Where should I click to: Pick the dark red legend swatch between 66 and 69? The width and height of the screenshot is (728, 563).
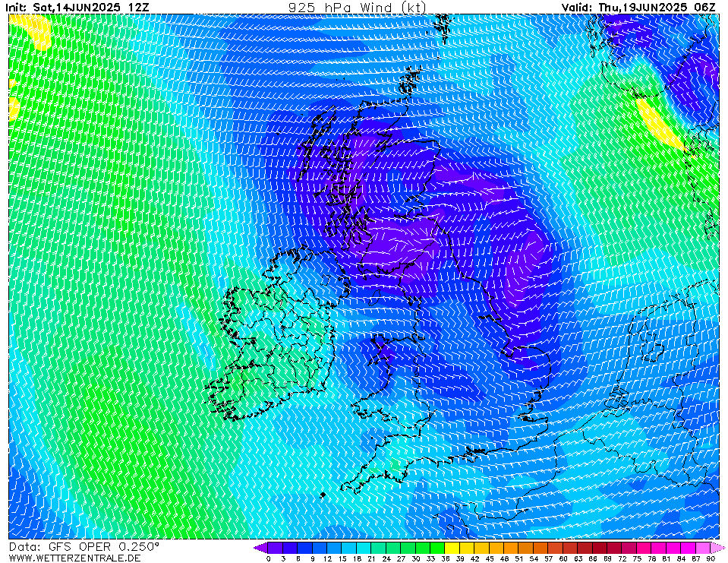[600, 548]
